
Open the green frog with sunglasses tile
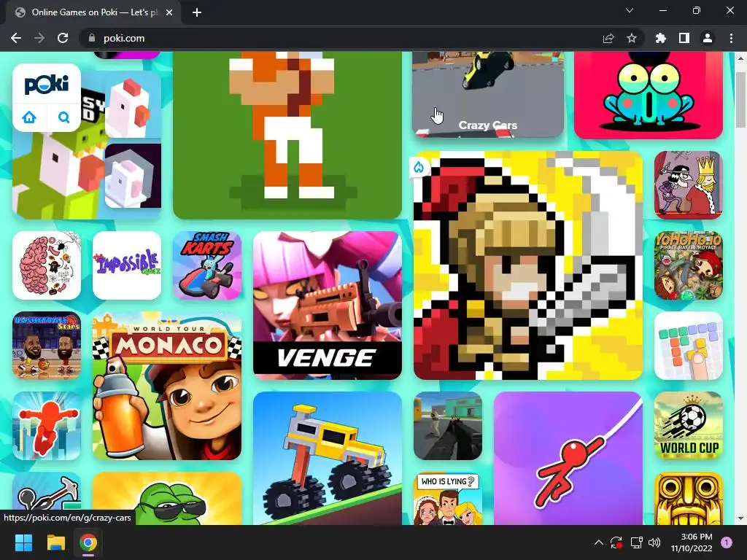click(x=167, y=499)
